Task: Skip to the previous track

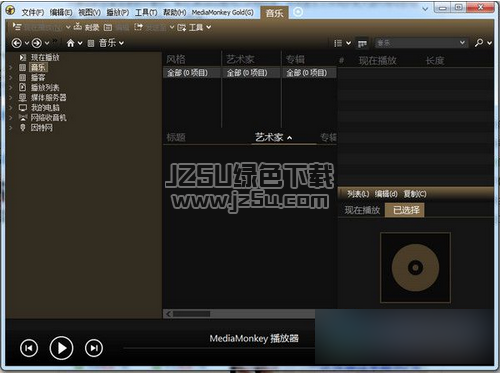Action: pyautogui.click(x=29, y=348)
